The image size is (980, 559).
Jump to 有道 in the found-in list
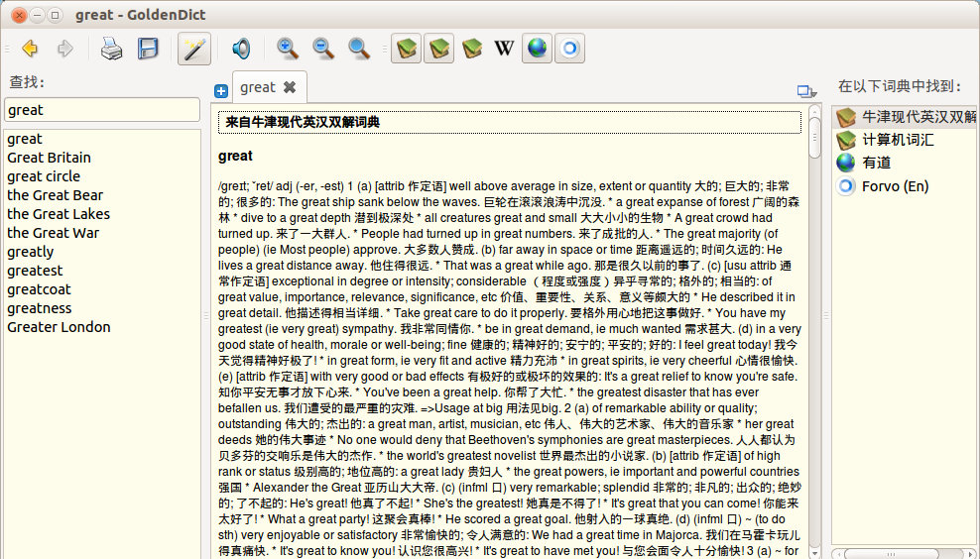(x=905, y=163)
